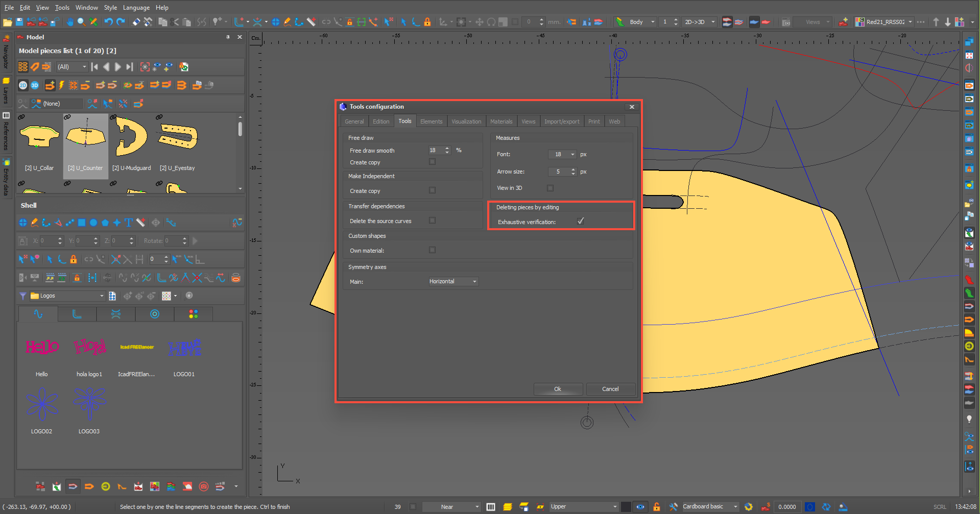Viewport: 980px width, 514px height.
Task: Open the Cardboard basic material dropdown
Action: [x=735, y=507]
